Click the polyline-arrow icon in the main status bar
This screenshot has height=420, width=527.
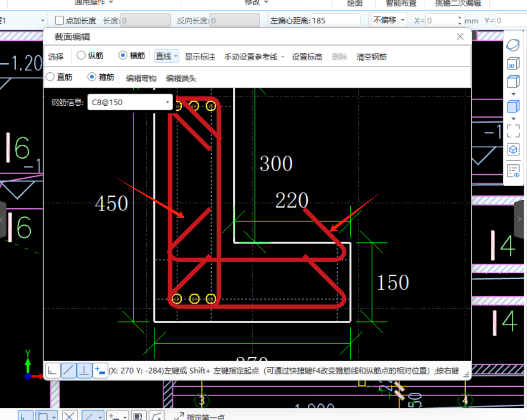coord(156,416)
